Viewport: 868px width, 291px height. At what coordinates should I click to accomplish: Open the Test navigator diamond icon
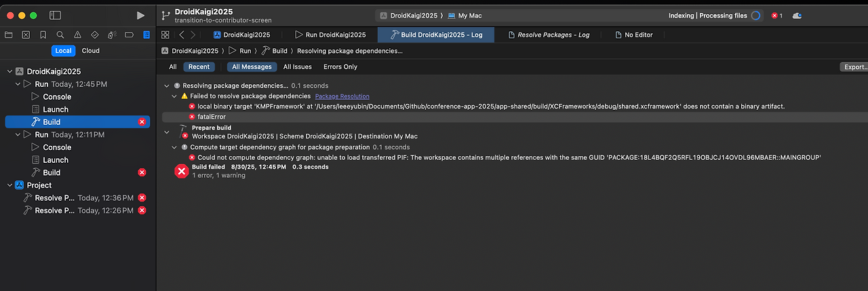click(94, 34)
